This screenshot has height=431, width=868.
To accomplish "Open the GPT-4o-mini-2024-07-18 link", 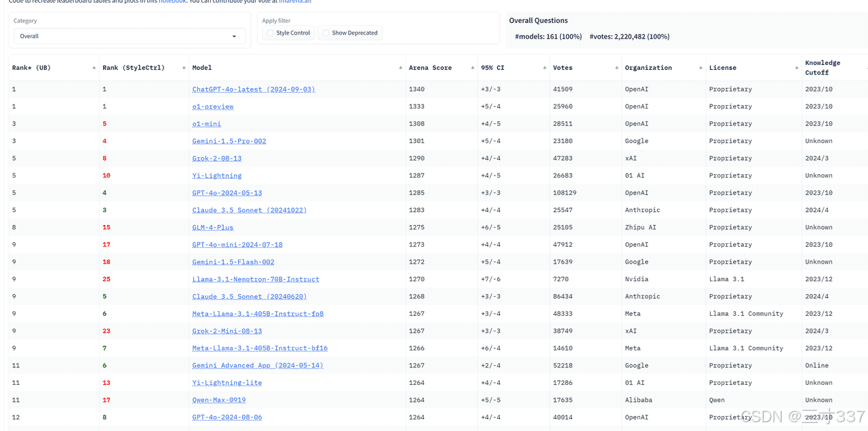I will coord(237,245).
